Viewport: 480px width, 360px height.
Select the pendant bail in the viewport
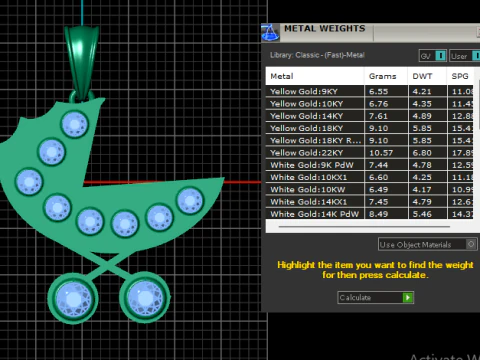point(82,62)
